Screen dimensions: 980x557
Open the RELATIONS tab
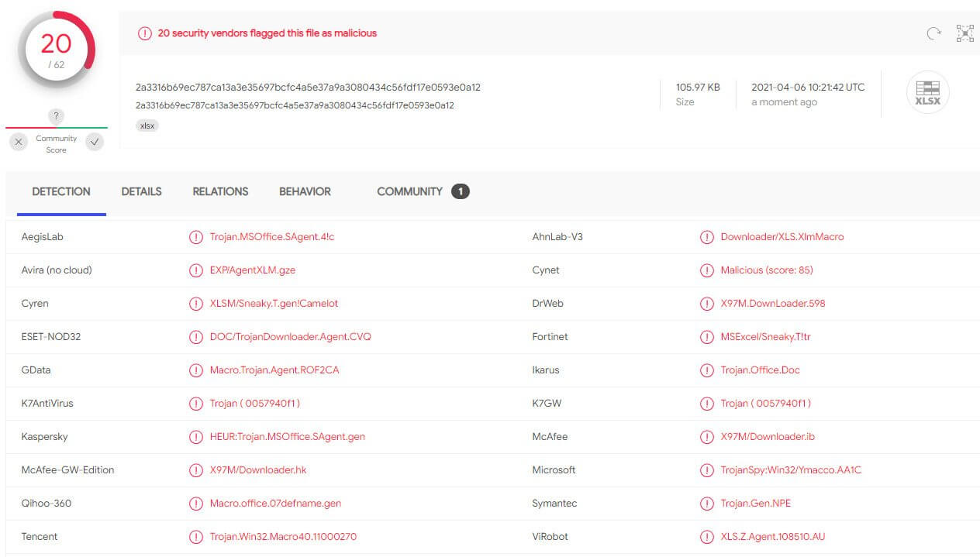(x=220, y=191)
